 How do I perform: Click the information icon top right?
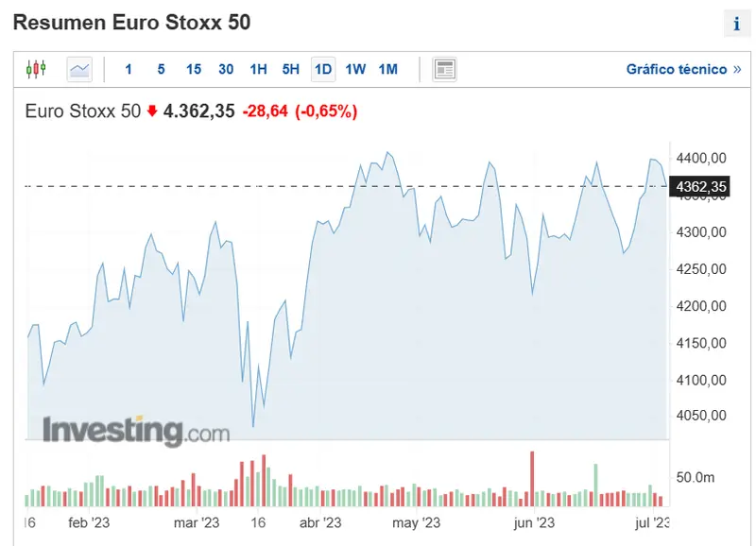736,21
